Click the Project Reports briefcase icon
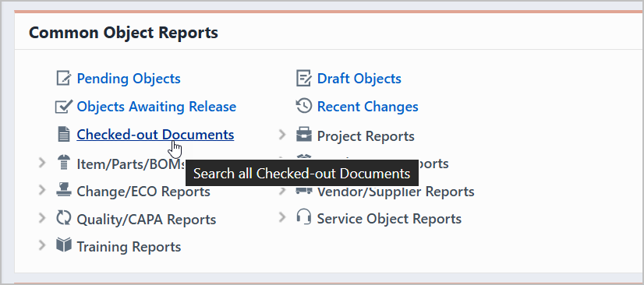The width and height of the screenshot is (644, 285). (304, 135)
